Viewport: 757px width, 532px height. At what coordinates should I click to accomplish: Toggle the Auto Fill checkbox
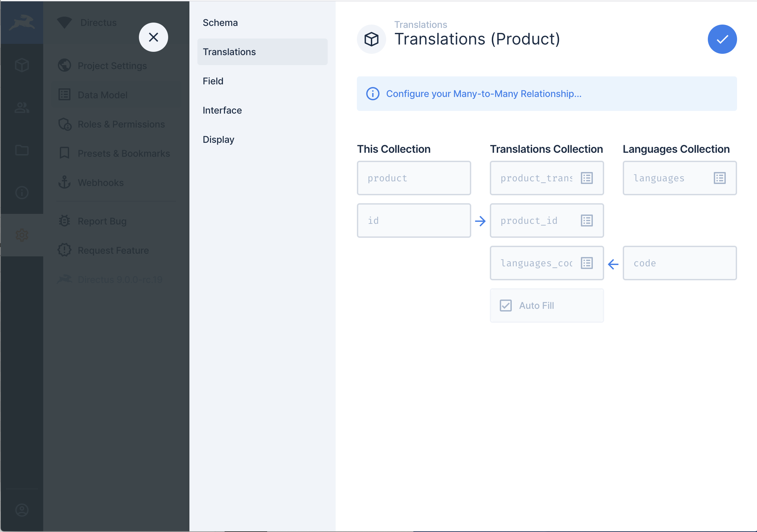coord(506,306)
